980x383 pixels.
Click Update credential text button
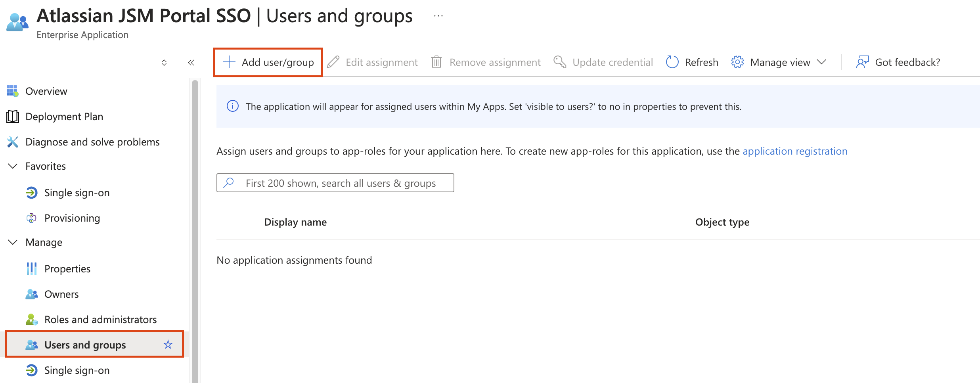coord(612,62)
